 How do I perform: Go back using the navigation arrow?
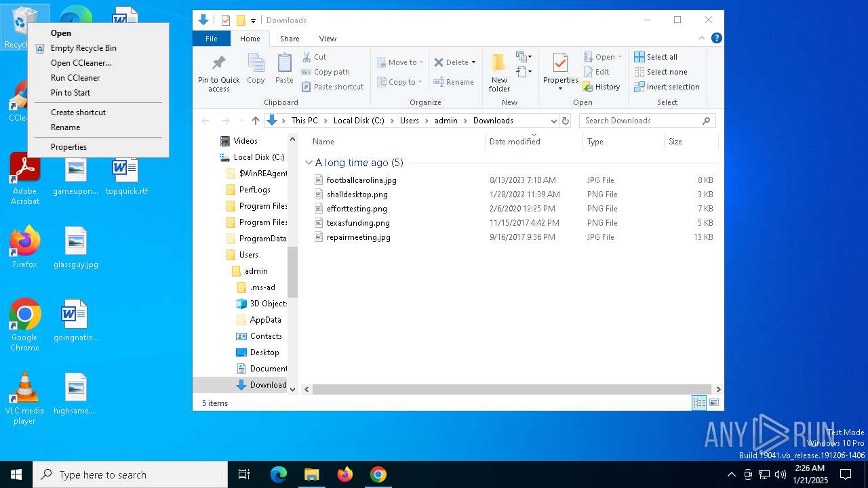[x=205, y=121]
